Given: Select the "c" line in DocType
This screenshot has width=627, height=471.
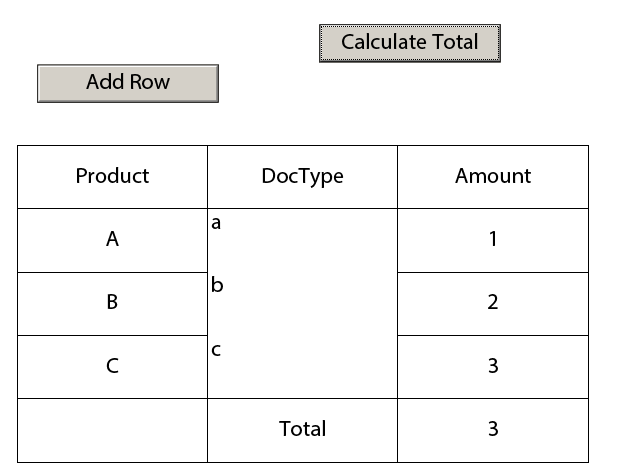Looking at the screenshot, I should (x=216, y=350).
